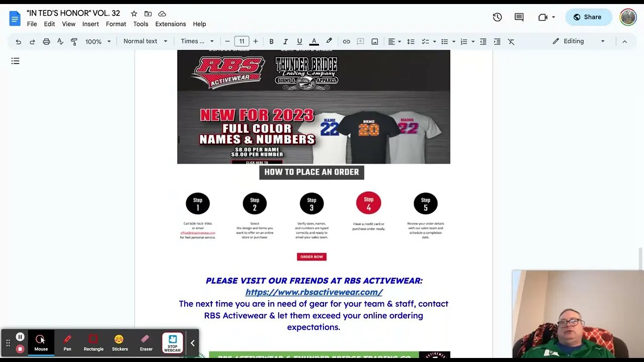The image size is (644, 362).
Task: Open the Times font dropdown
Action: pyautogui.click(x=197, y=41)
